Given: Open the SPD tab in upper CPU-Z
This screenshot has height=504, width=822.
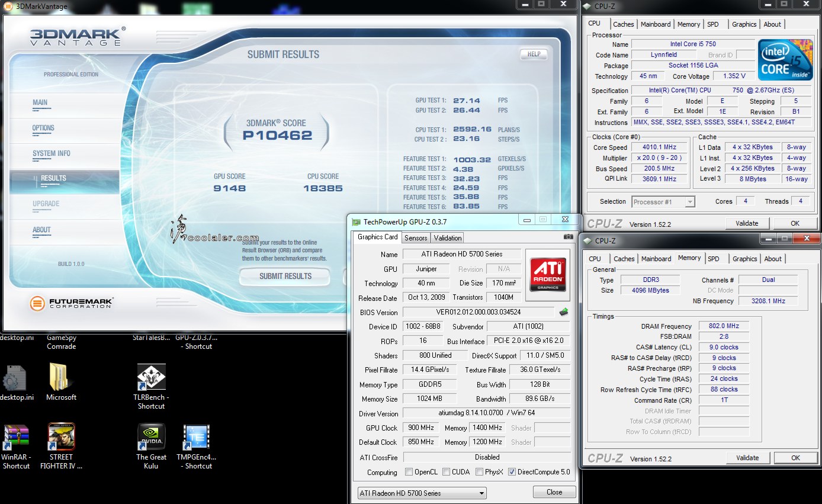Looking at the screenshot, I should pos(713,24).
